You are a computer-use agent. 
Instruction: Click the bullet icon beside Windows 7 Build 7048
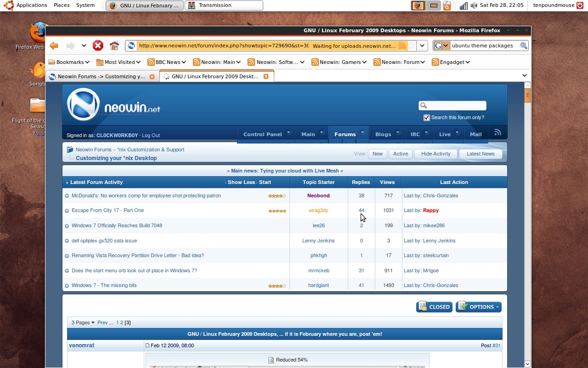67,226
